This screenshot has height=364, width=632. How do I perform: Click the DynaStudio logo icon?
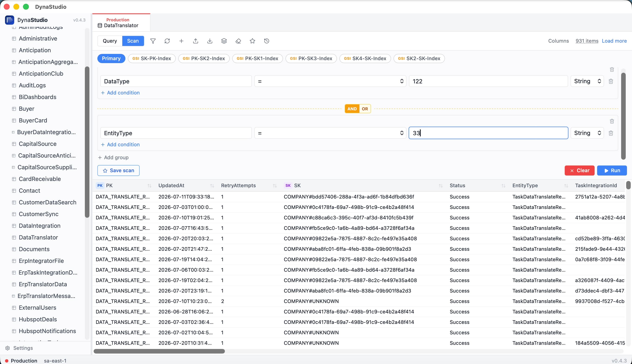coord(9,20)
